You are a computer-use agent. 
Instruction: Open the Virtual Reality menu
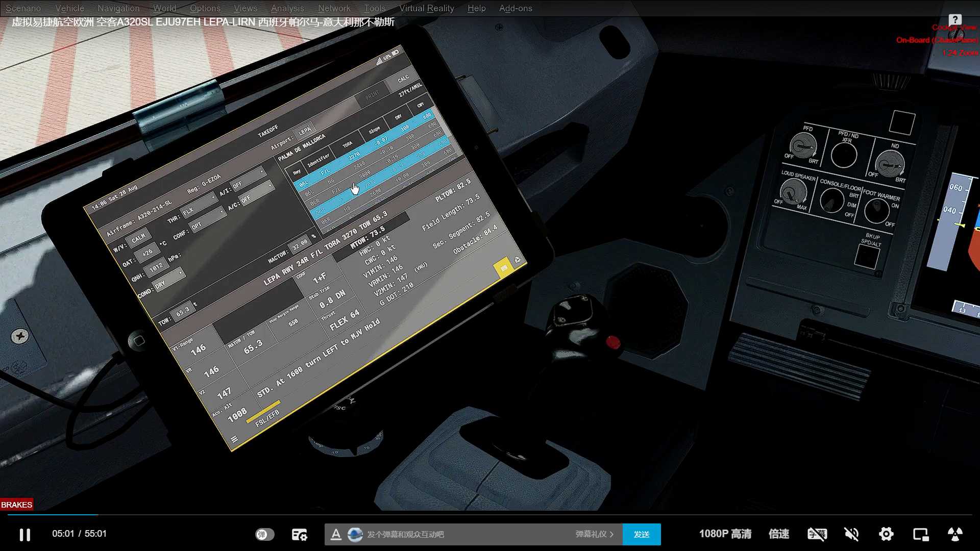[x=427, y=8]
